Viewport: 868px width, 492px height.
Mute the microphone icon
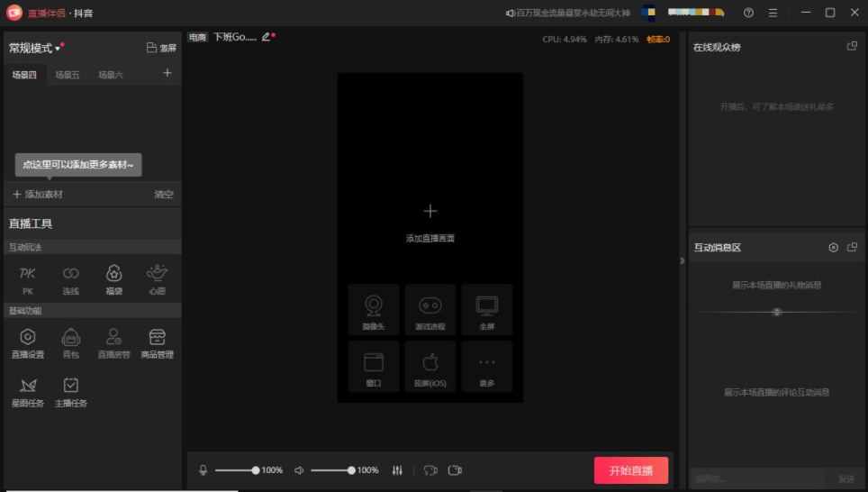203,470
